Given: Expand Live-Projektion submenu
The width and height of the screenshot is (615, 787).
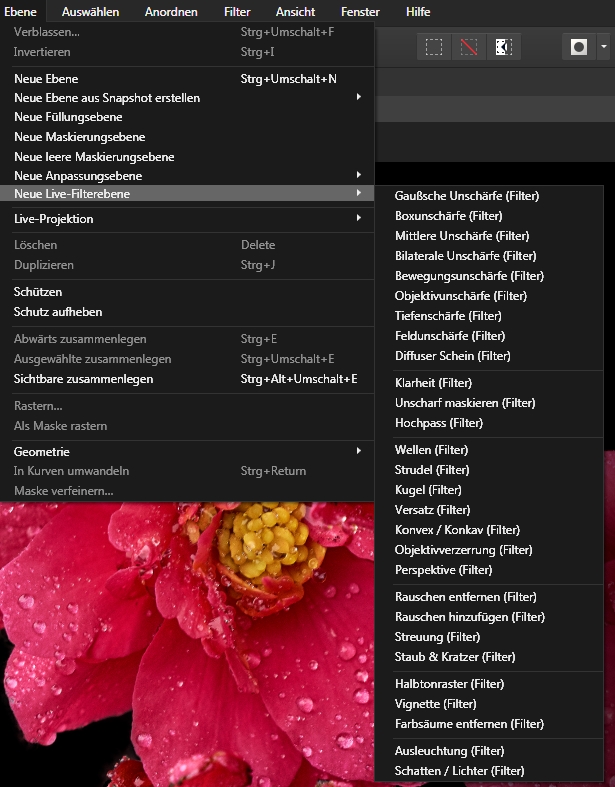Looking at the screenshot, I should (x=187, y=219).
